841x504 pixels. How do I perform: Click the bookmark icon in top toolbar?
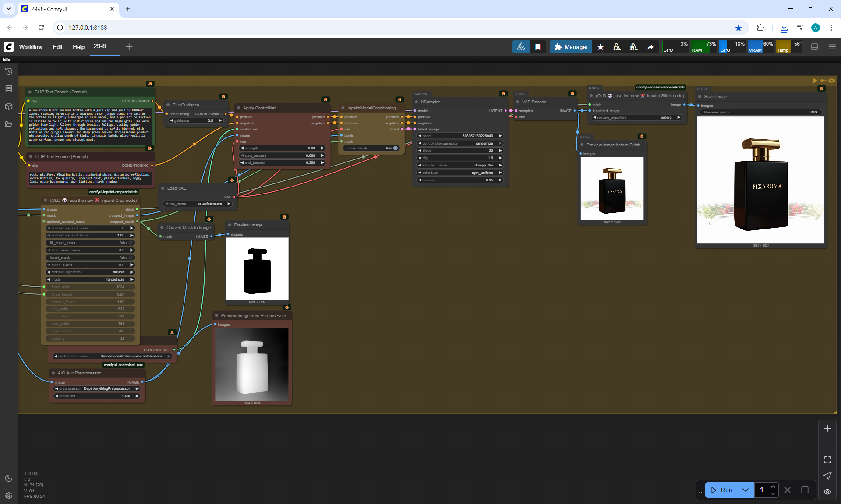(538, 47)
